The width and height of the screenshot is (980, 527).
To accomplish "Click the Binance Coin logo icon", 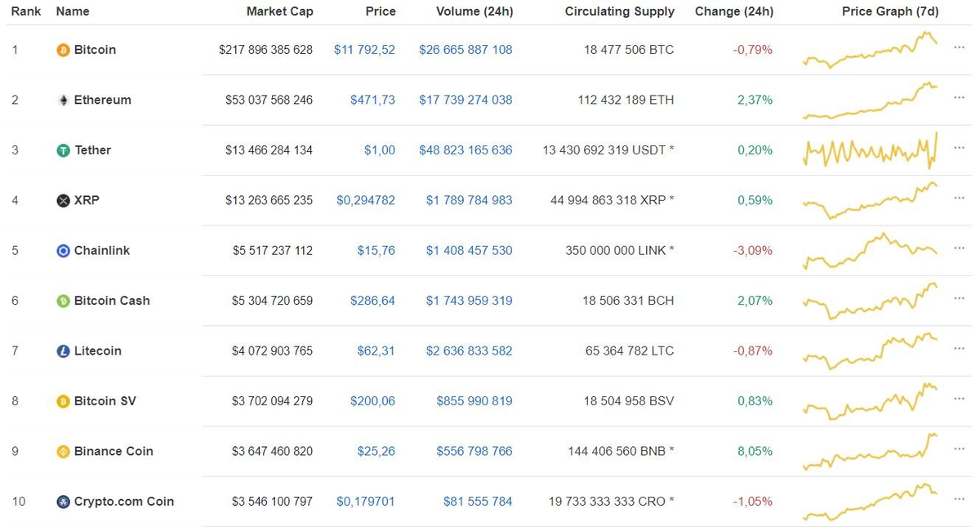I will coord(63,452).
